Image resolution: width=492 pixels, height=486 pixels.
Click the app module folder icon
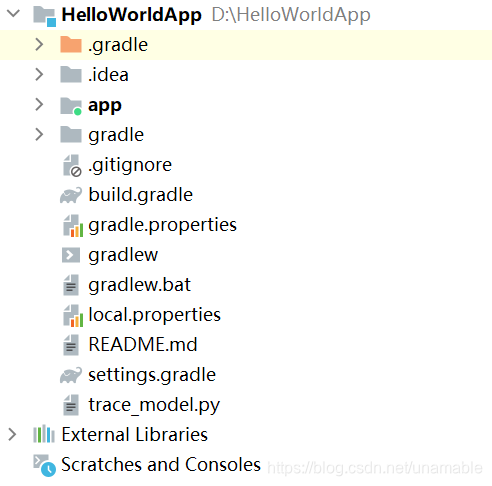(71, 106)
